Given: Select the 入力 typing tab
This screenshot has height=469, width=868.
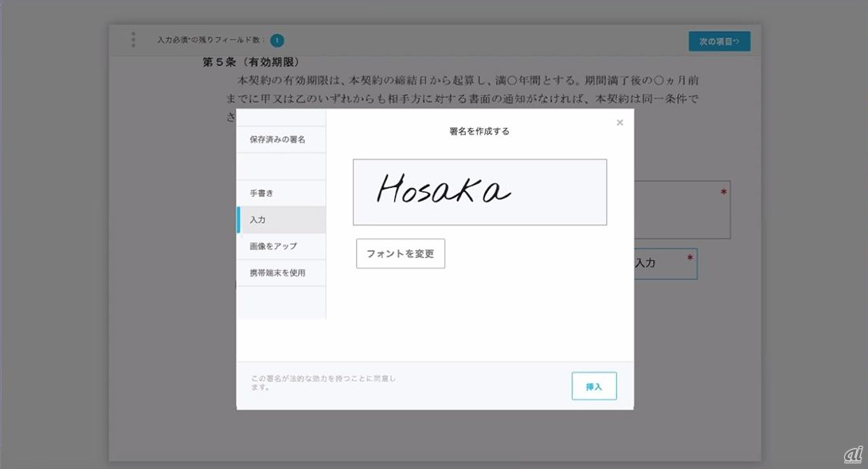Looking at the screenshot, I should click(281, 220).
